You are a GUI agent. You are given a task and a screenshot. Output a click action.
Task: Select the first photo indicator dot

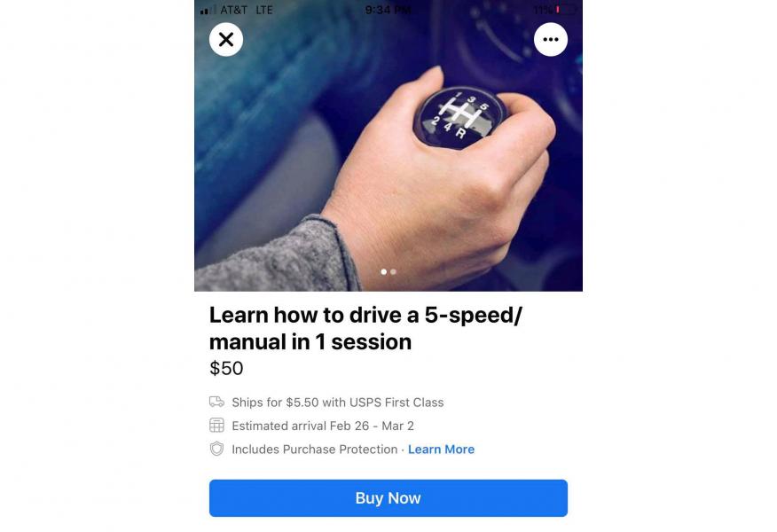click(x=383, y=271)
